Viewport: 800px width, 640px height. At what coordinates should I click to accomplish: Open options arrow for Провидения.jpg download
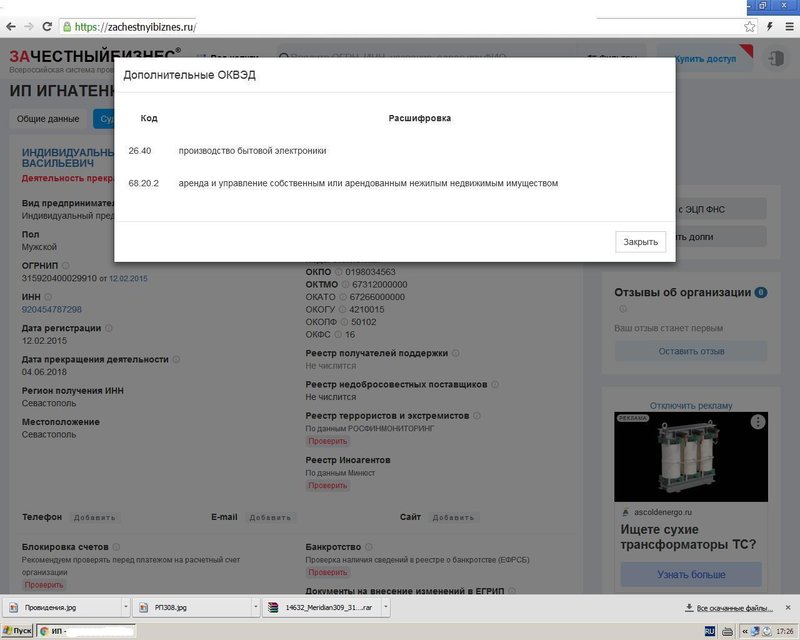(x=126, y=607)
